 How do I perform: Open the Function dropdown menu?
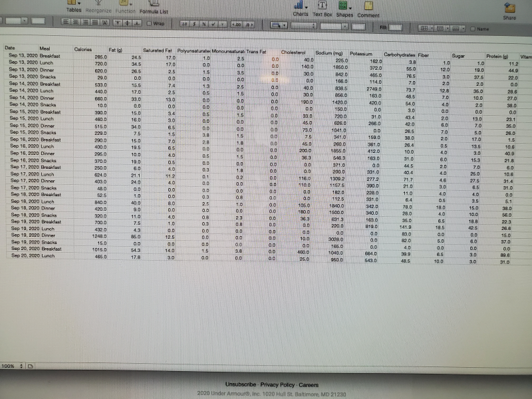point(126,8)
